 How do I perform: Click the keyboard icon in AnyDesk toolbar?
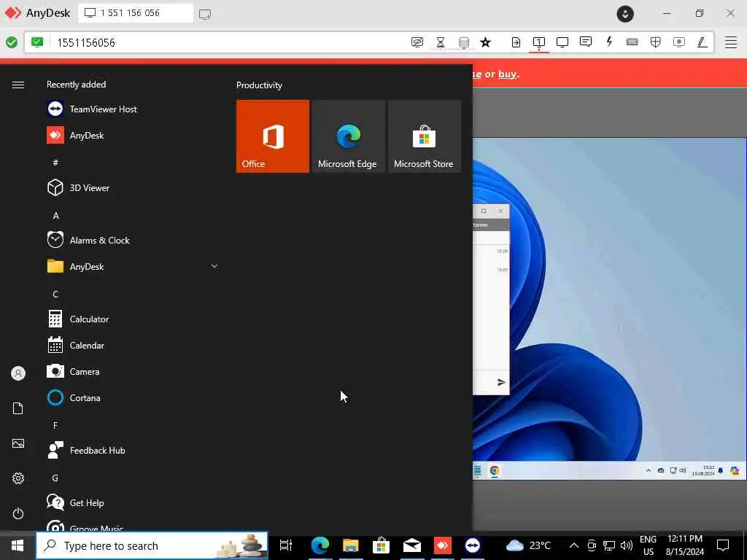(632, 42)
